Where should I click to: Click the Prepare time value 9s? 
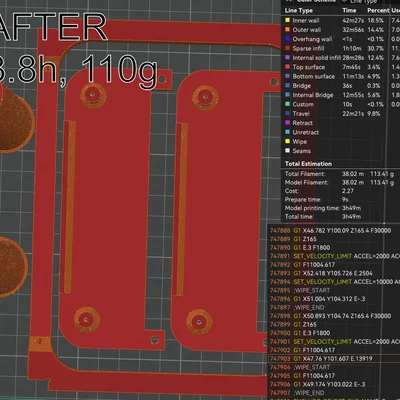(345, 200)
